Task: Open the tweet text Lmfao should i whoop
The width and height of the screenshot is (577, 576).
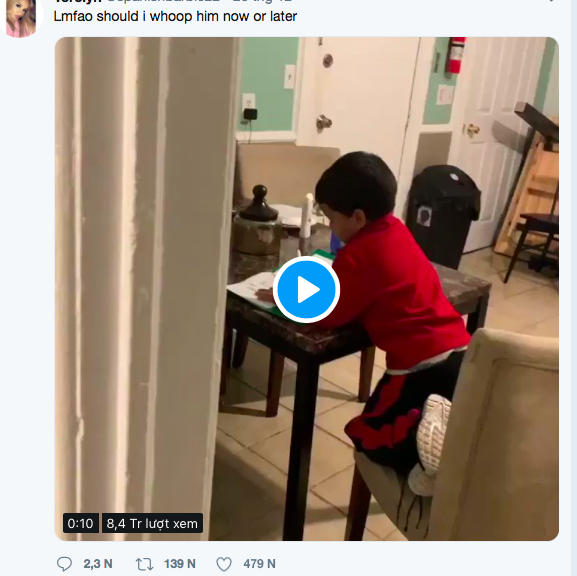Action: pyautogui.click(x=175, y=17)
